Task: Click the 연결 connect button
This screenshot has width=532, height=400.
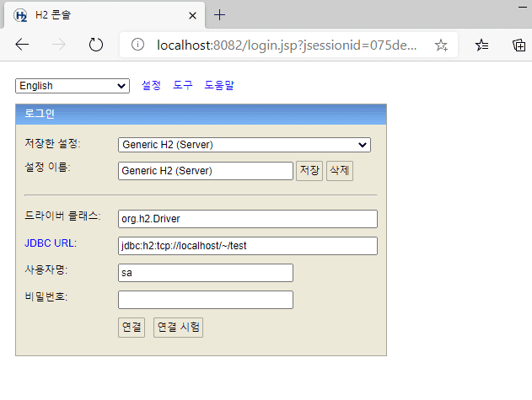Action: pyautogui.click(x=132, y=328)
